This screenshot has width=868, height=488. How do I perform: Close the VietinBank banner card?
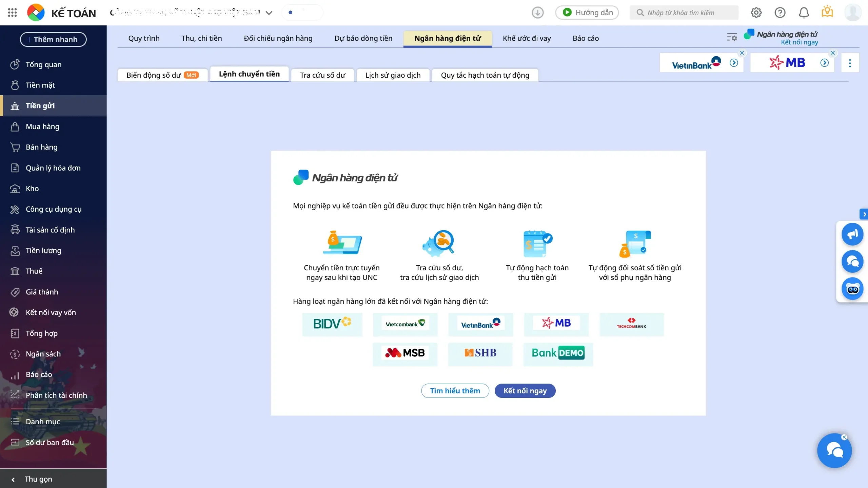click(742, 53)
